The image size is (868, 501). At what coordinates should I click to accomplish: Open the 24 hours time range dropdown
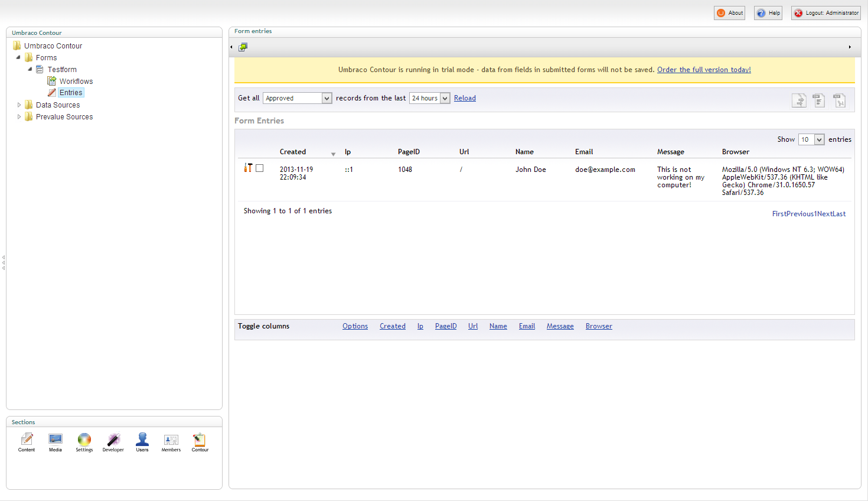tap(430, 98)
